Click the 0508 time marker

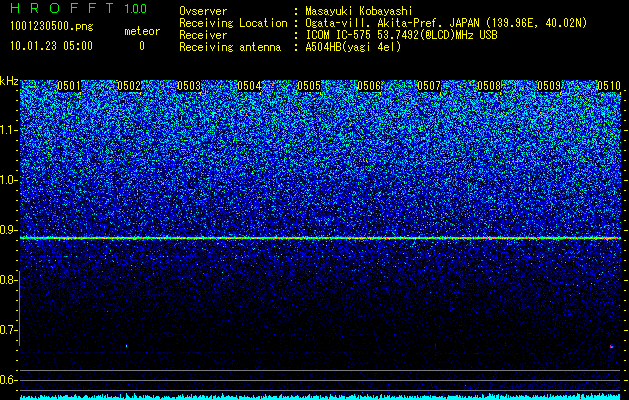pos(489,86)
